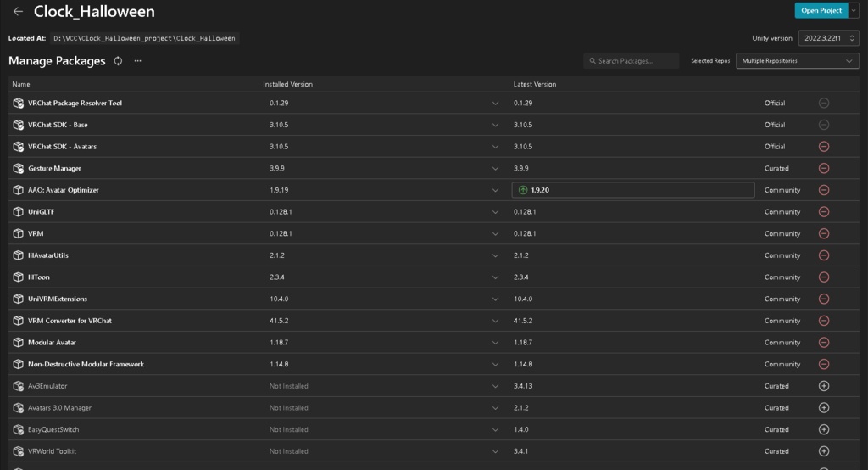Open version dropdown for VRChat SDK - Base
This screenshot has height=470, width=868.
coord(495,125)
